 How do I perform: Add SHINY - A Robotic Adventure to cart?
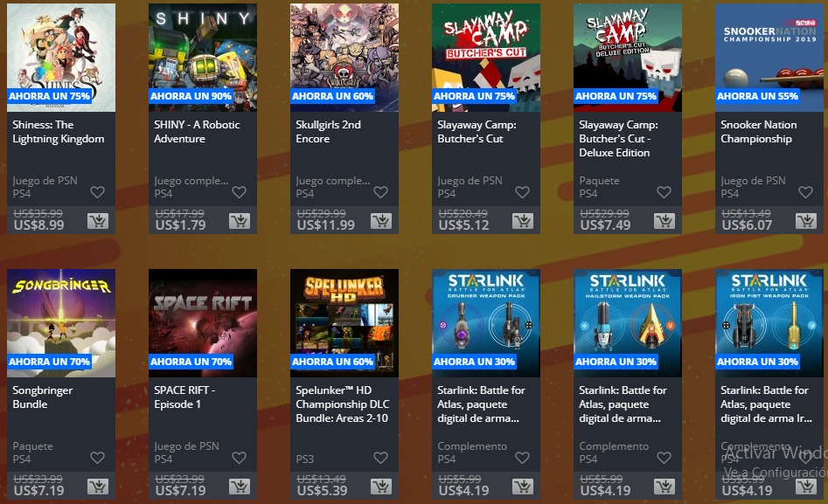click(240, 221)
